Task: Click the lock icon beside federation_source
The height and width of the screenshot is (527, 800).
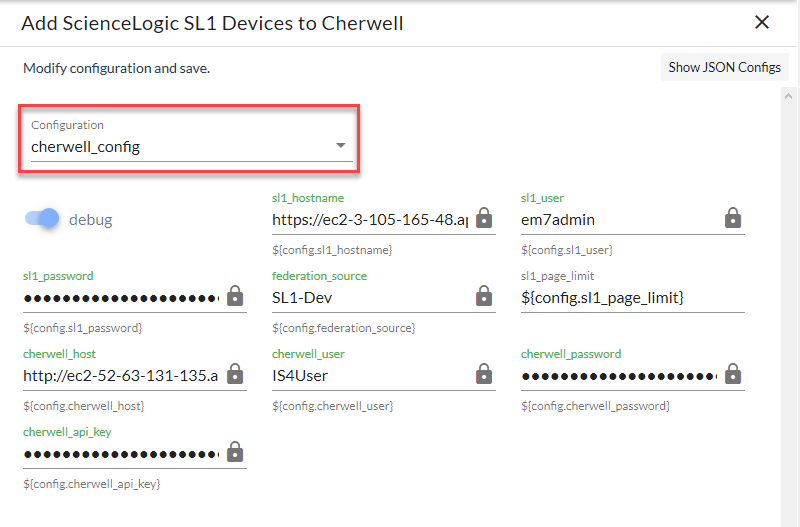Action: coord(484,296)
